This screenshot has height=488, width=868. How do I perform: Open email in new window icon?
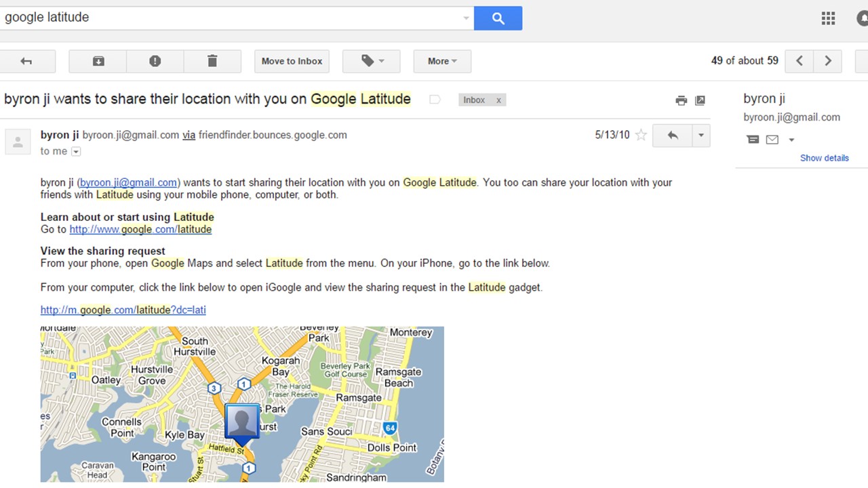(x=701, y=100)
